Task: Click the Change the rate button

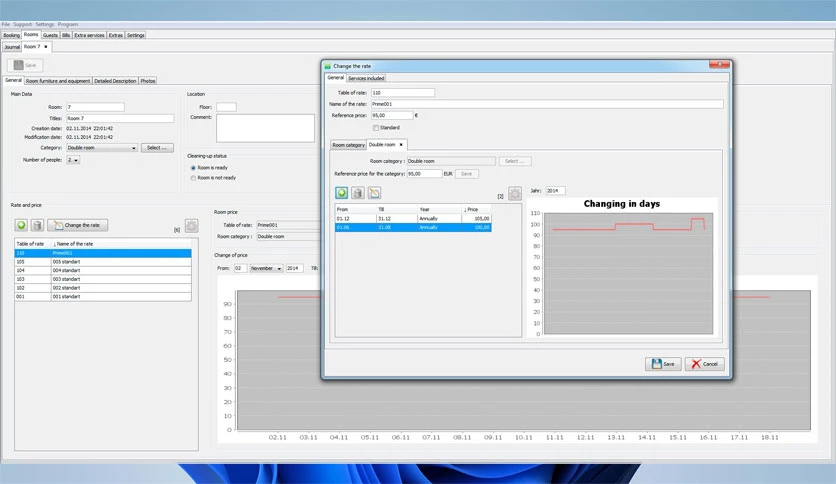Action: click(x=77, y=225)
